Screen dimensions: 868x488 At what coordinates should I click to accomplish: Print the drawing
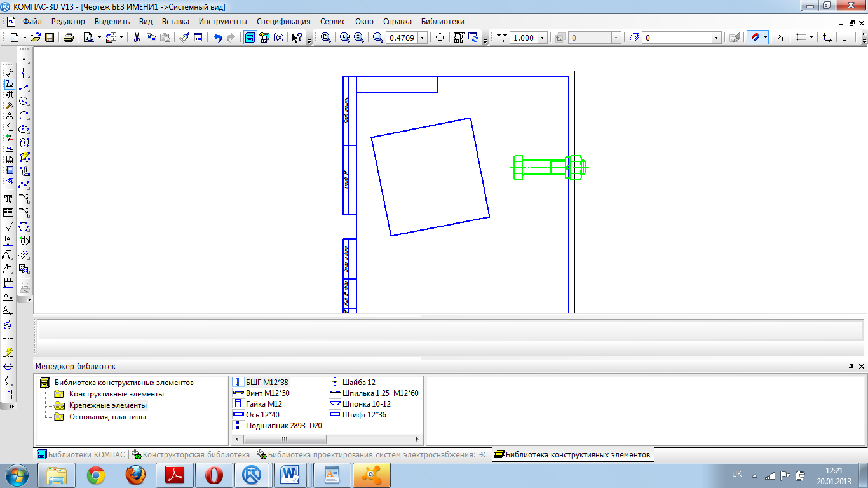(x=69, y=37)
